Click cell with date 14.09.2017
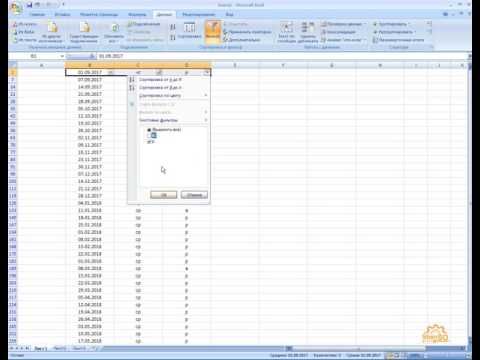This screenshot has height=360, width=480. point(90,87)
